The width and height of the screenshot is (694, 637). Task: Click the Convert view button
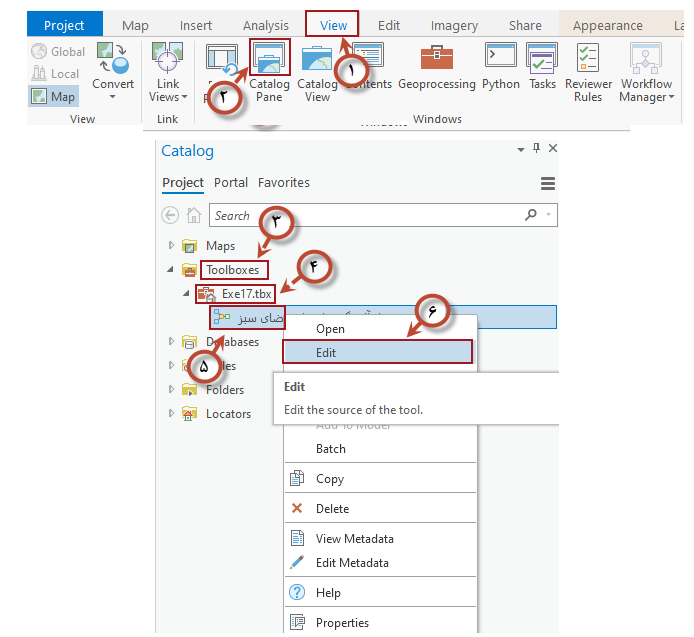(x=113, y=65)
